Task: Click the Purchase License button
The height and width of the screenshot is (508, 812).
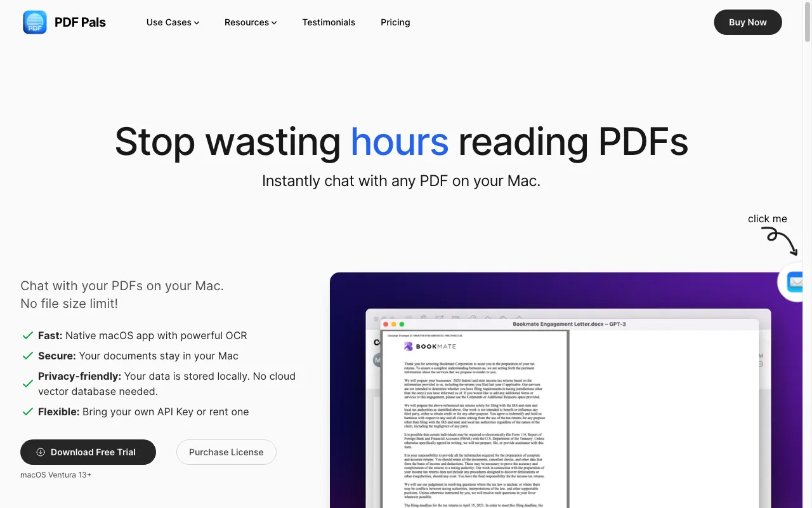Action: [x=226, y=452]
